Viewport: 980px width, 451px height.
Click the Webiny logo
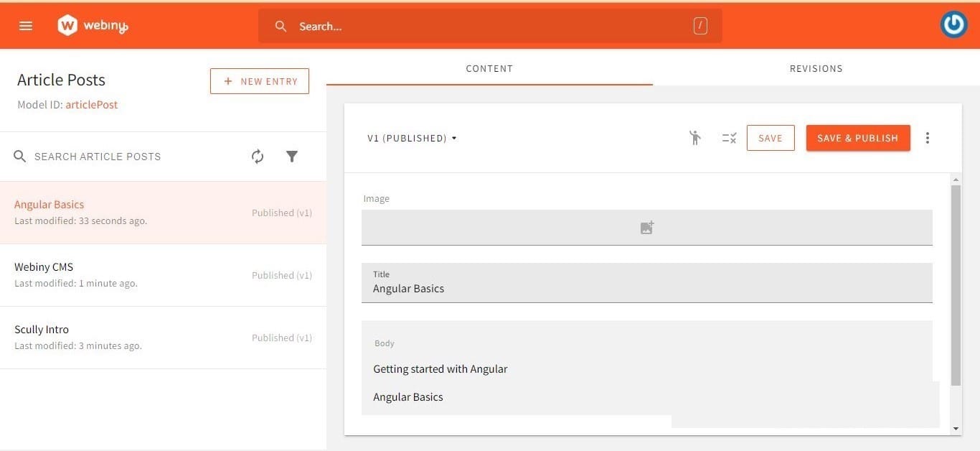click(92, 24)
